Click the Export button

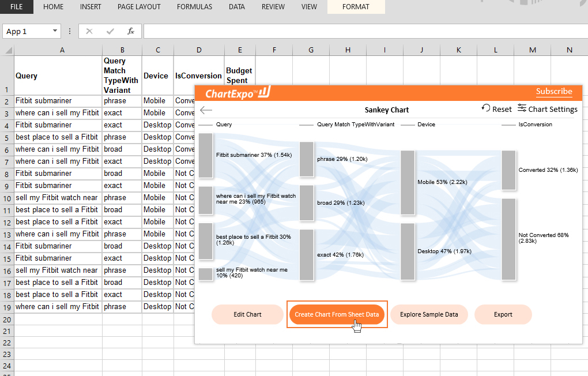click(503, 314)
